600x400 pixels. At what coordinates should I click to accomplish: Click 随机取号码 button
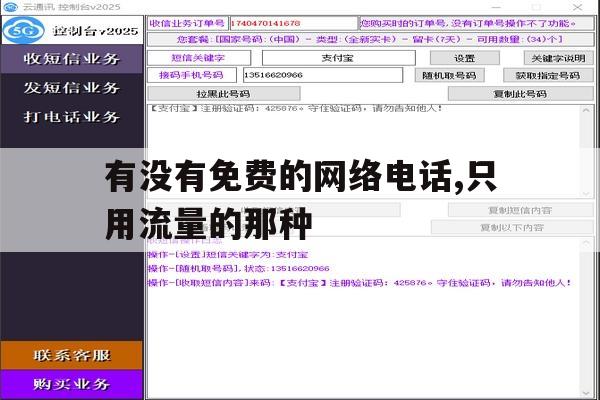click(449, 75)
